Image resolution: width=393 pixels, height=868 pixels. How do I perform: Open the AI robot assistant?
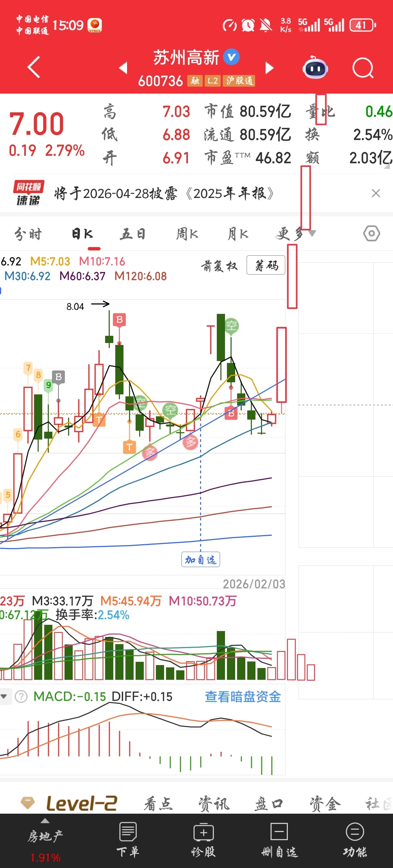click(315, 67)
